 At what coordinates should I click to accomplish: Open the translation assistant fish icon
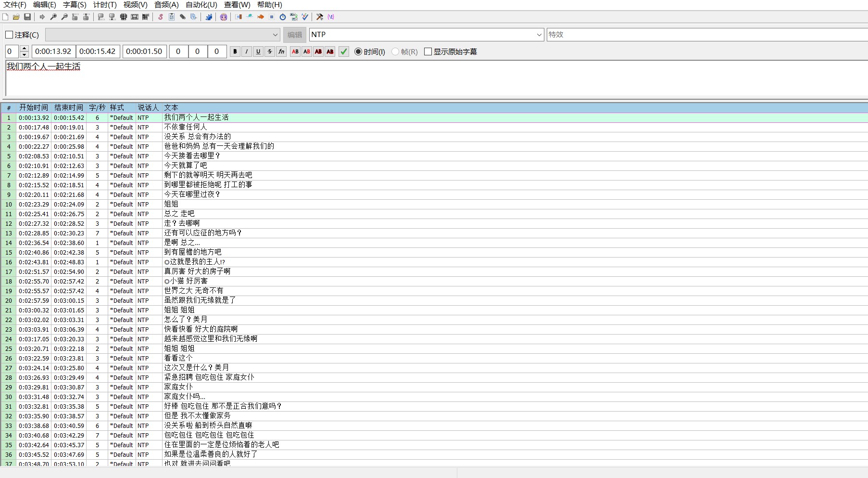[x=261, y=17]
